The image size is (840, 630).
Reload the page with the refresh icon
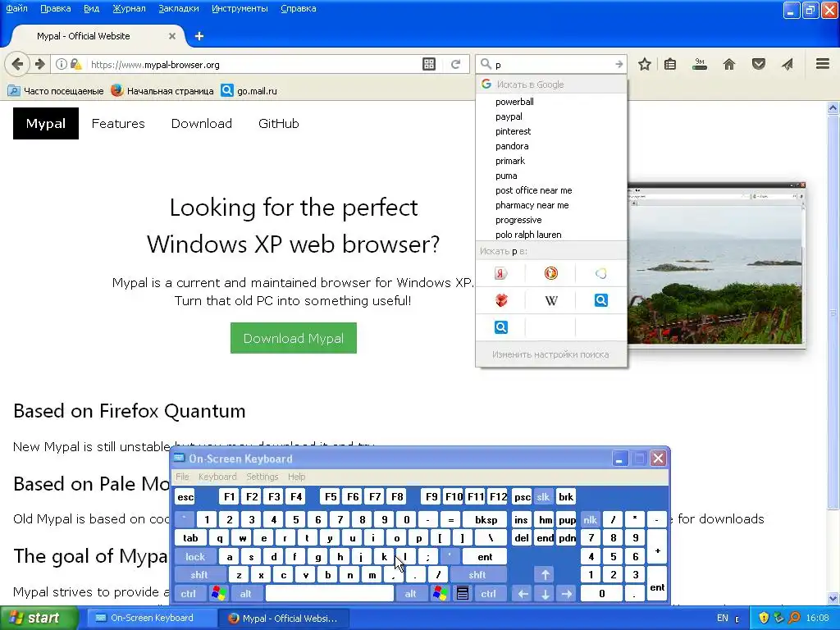(x=456, y=64)
